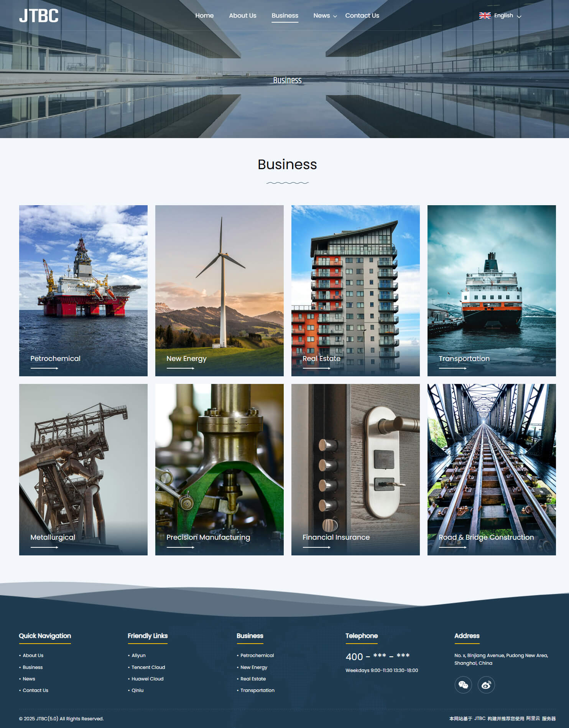
Task: Click the arrow under Petrochemical card
Action: 44,368
